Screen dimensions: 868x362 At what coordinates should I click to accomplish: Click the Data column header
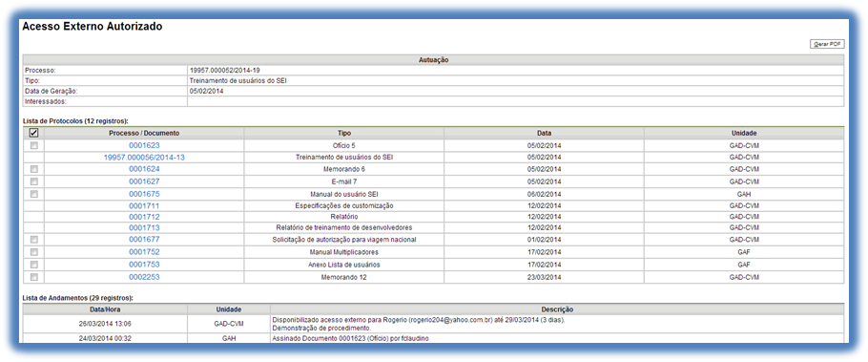point(544,133)
